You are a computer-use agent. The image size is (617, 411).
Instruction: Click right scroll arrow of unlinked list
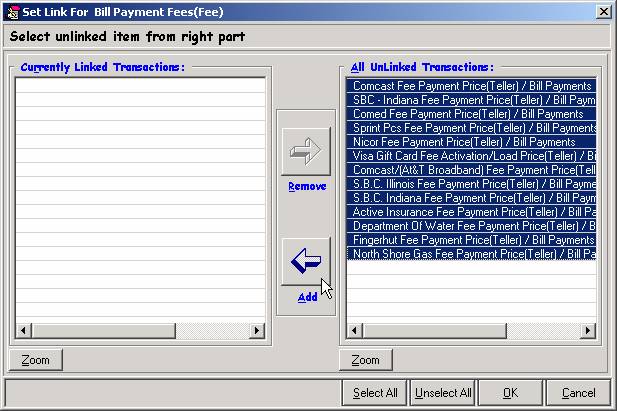point(588,330)
